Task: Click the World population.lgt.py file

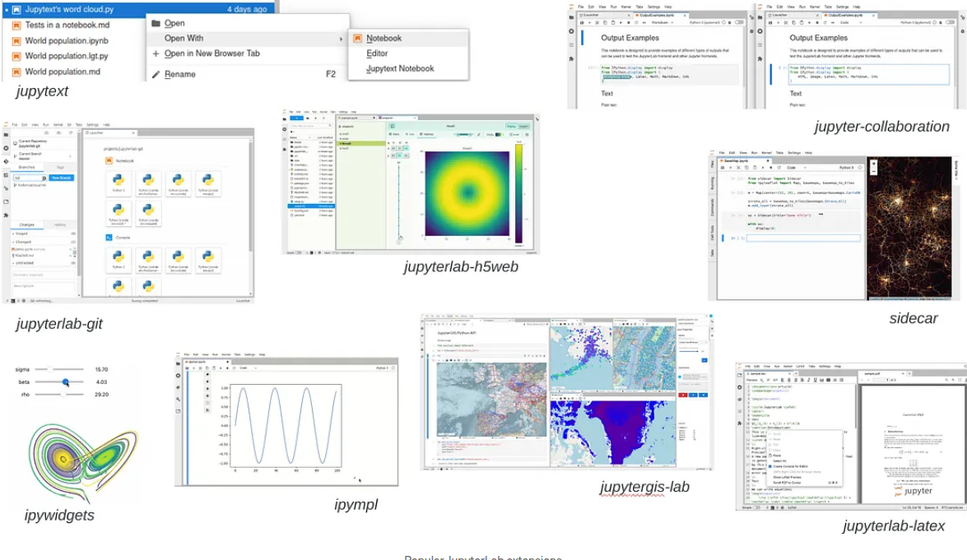Action: (67, 56)
